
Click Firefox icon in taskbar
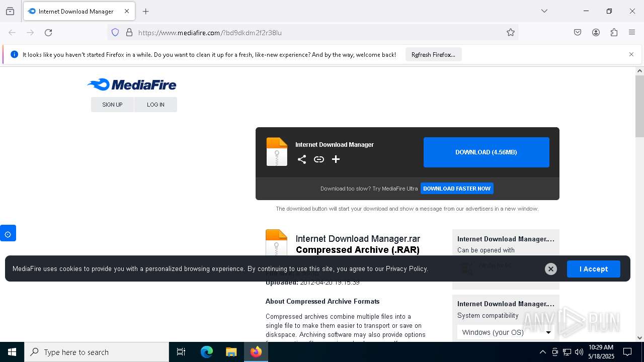(x=256, y=352)
